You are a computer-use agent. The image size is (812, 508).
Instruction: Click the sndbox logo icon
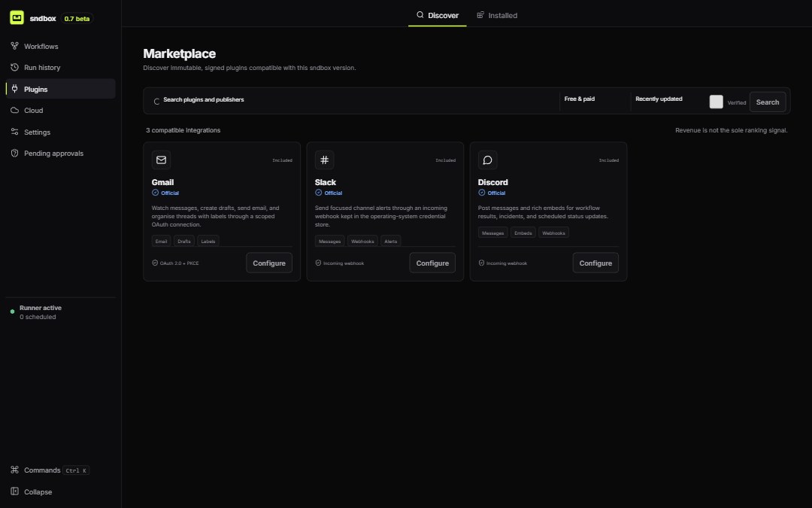(17, 17)
